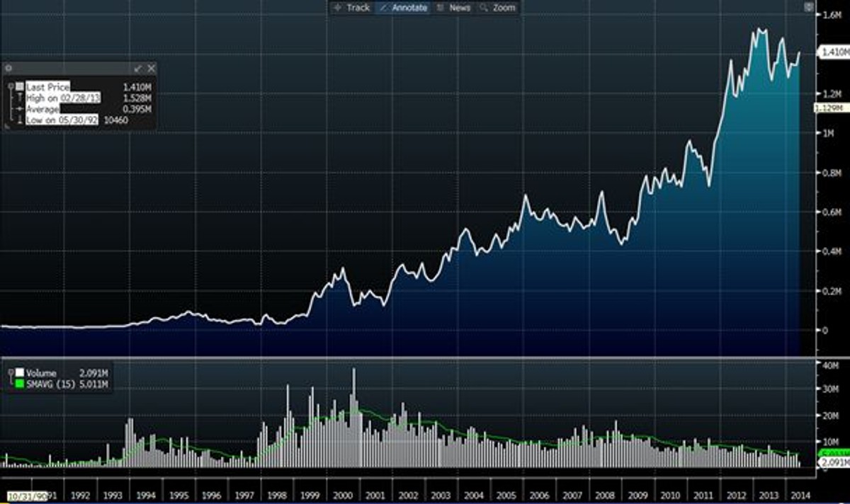Toggle the green SMAVG (15) swatch

click(20, 383)
